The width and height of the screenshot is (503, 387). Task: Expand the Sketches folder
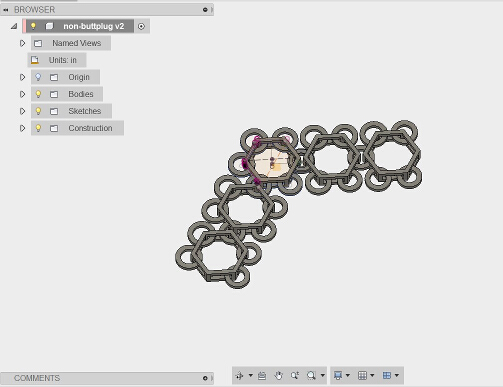[x=22, y=111]
